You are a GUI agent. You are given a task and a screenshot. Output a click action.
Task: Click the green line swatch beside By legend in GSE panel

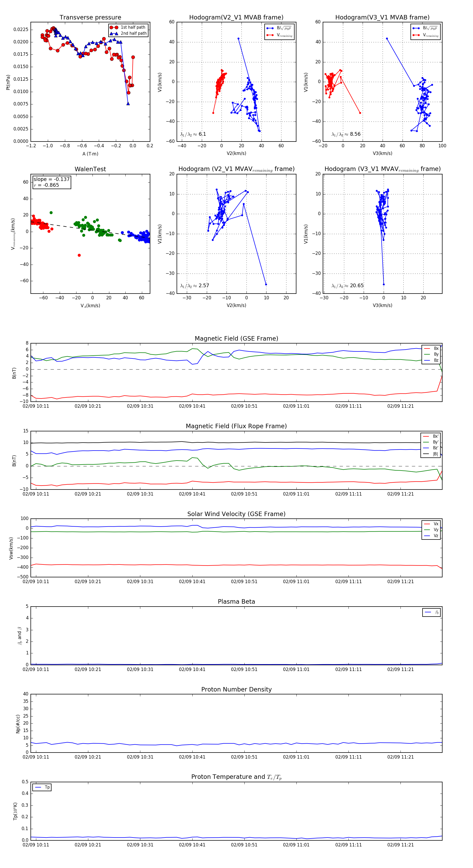[427, 355]
